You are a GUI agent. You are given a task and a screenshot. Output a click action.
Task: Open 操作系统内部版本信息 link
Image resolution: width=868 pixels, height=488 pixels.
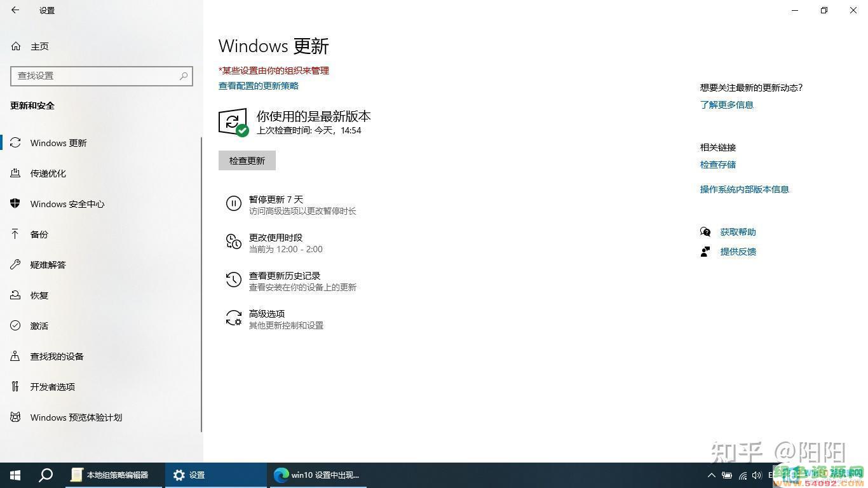[x=745, y=189]
